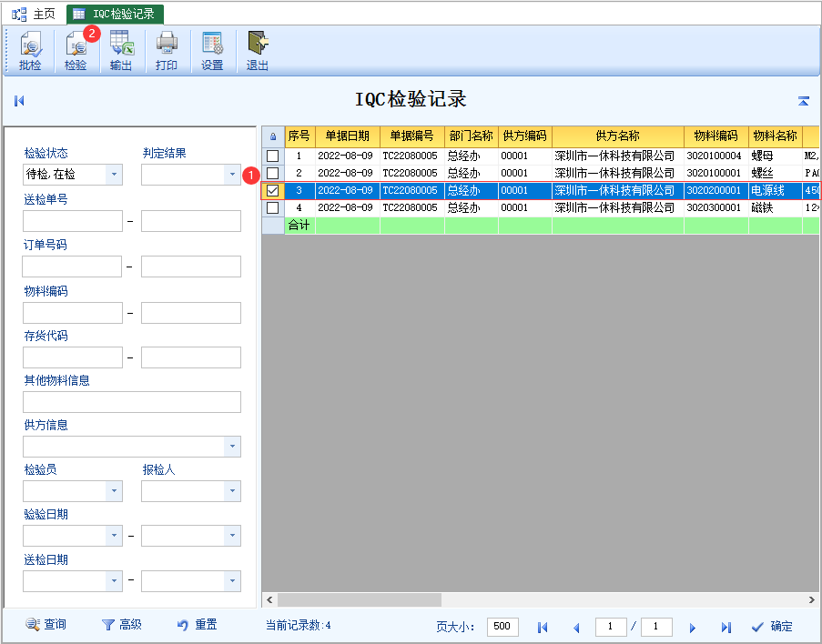This screenshot has width=822, height=644.
Task: Click the 输出 export toolbar icon
Action: [121, 51]
